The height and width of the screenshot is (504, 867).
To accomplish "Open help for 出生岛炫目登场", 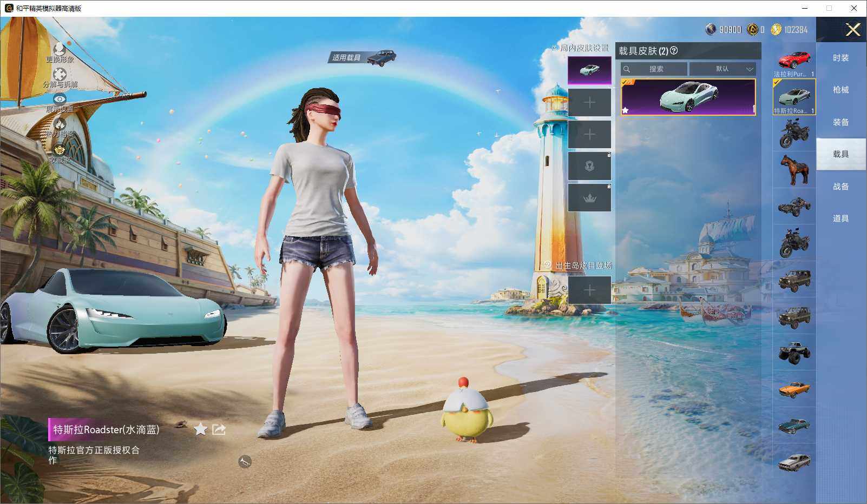I will point(547,265).
